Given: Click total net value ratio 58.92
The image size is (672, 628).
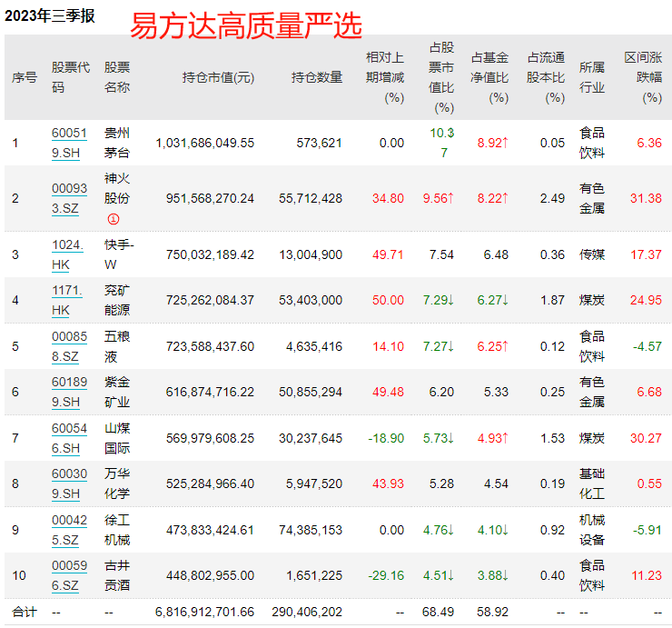Looking at the screenshot, I should [493, 612].
